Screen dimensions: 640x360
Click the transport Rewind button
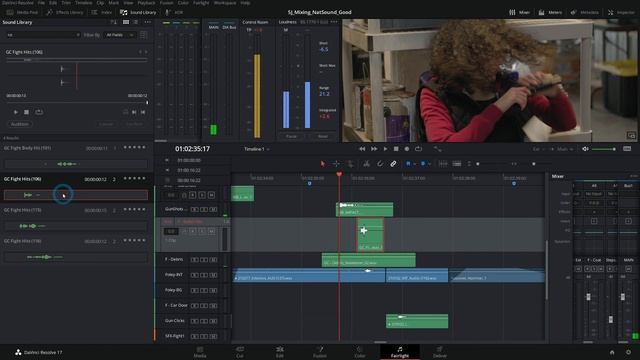[x=362, y=149]
